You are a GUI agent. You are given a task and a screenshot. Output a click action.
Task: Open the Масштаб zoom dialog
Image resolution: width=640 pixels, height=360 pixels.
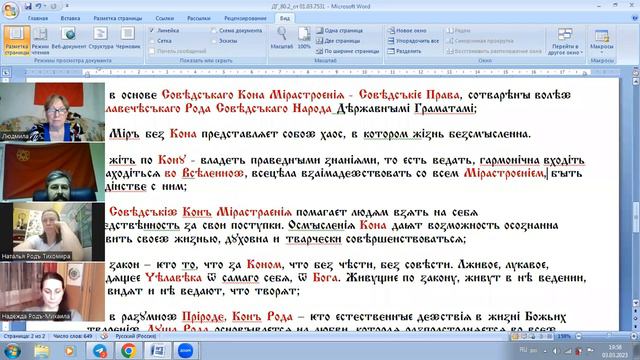282,38
